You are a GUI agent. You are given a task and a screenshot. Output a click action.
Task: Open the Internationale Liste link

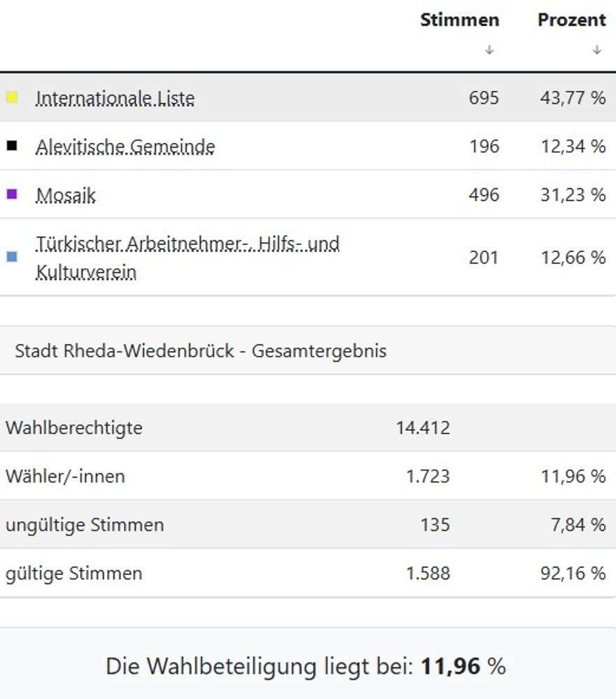pyautogui.click(x=115, y=99)
